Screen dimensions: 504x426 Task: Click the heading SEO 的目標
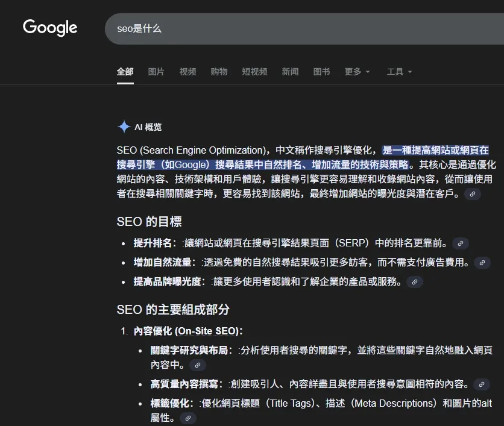click(149, 222)
